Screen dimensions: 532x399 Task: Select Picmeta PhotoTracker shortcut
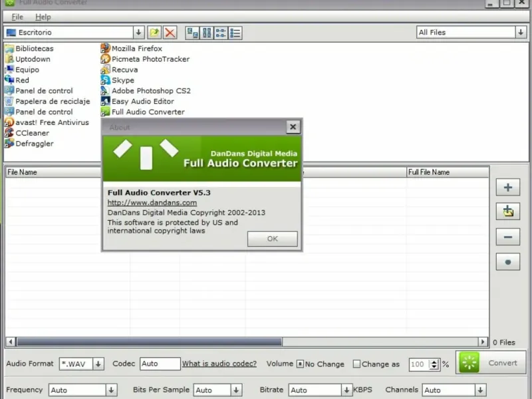(x=145, y=59)
